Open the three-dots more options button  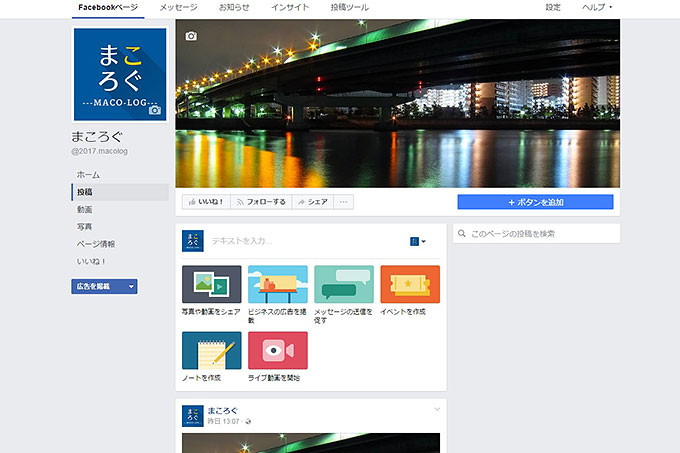point(343,202)
